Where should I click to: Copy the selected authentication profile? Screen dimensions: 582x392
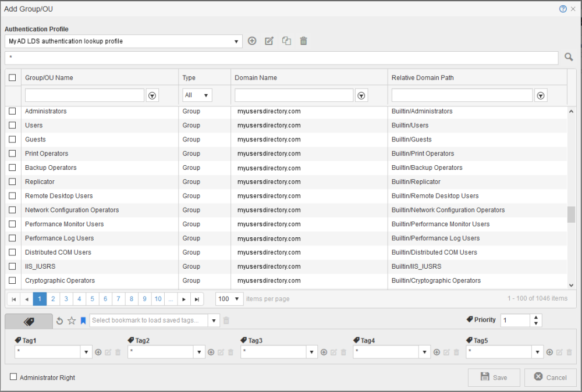pos(286,41)
